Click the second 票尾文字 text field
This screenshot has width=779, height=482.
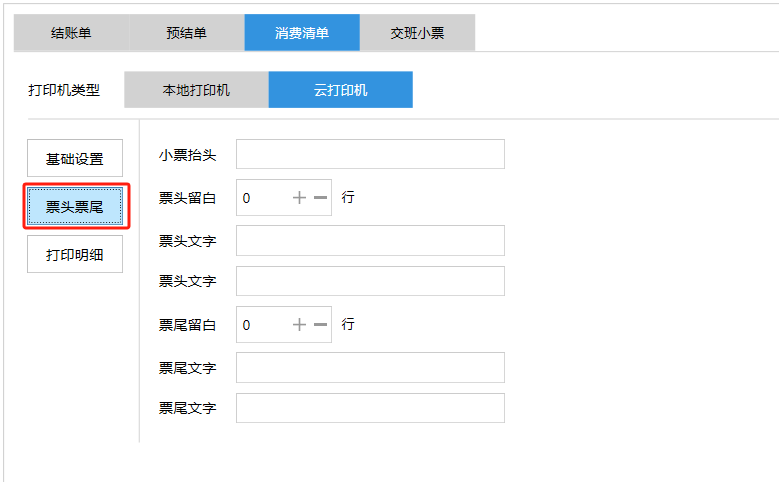click(x=370, y=408)
